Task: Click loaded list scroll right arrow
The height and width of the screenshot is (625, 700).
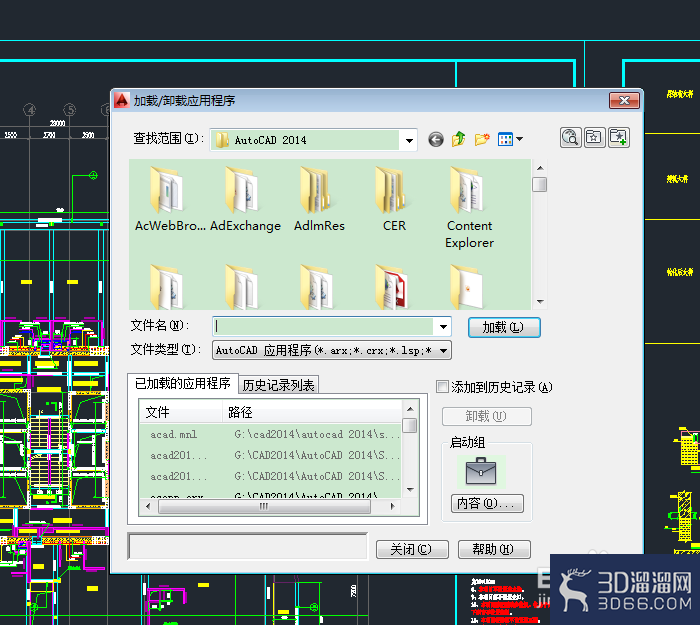Action: click(392, 506)
